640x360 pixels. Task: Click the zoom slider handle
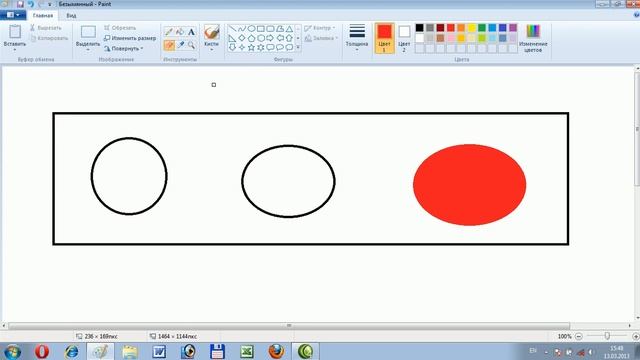coord(607,336)
